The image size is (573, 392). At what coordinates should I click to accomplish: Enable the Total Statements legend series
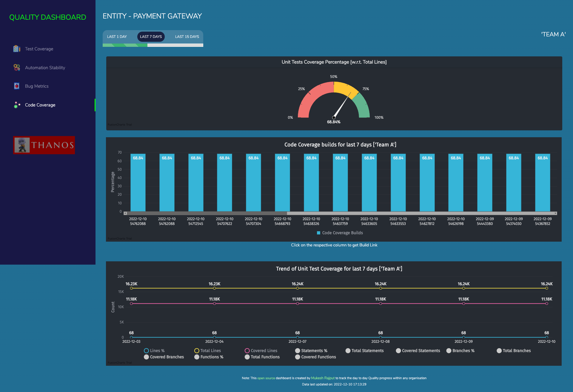point(365,351)
